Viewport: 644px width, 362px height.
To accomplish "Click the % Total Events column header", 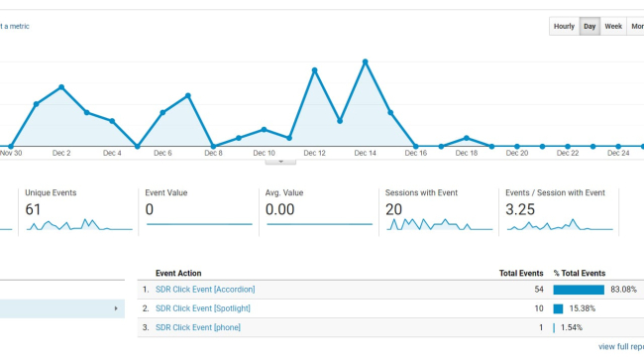I will (580, 273).
